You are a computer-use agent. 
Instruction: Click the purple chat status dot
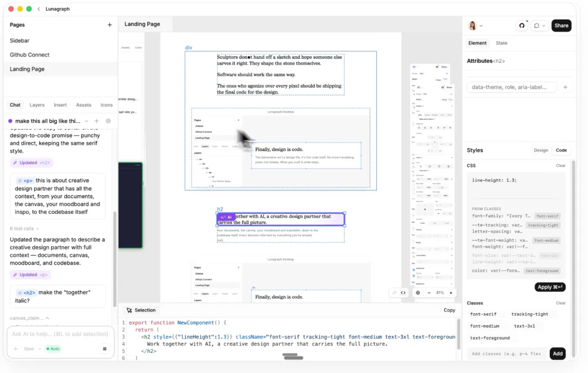[x=10, y=121]
